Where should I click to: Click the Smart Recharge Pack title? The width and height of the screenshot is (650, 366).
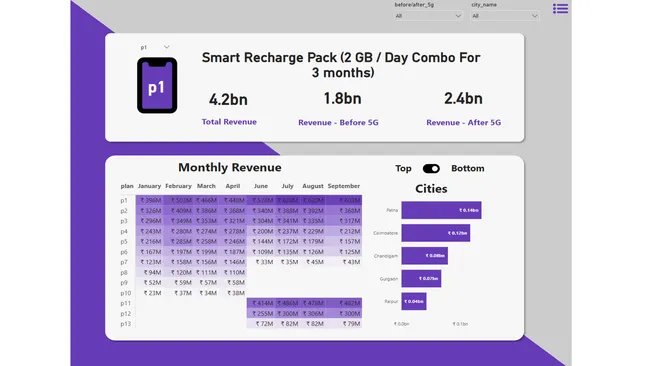[341, 65]
